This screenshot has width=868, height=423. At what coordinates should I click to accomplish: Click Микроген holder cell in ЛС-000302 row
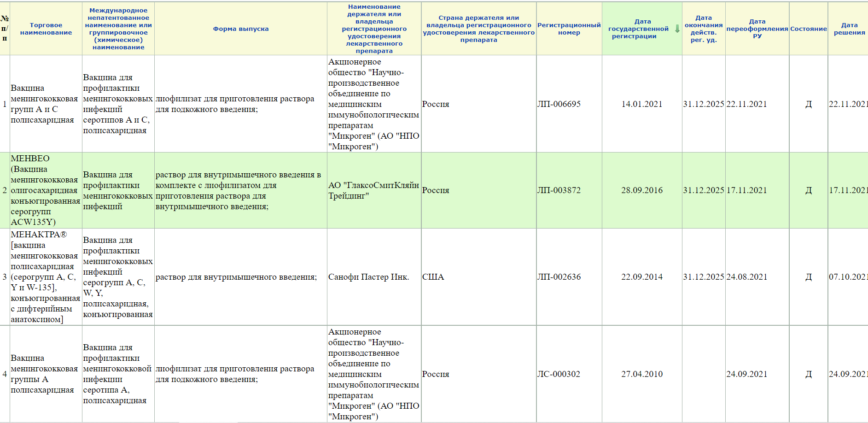(x=374, y=374)
